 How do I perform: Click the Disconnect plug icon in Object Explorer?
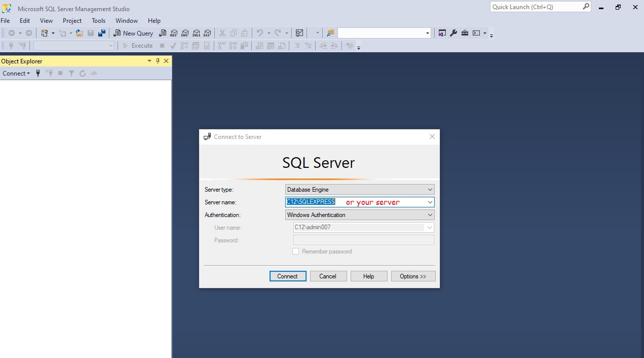tap(49, 73)
